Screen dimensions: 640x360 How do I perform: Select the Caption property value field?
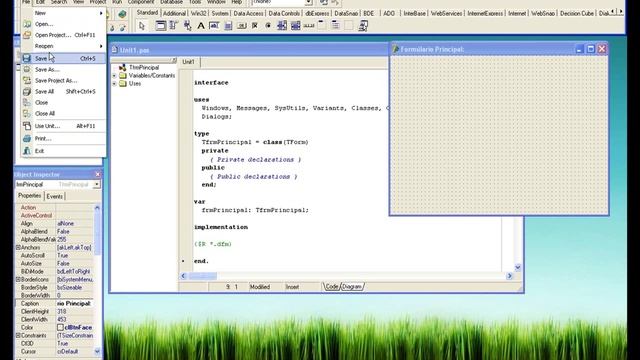coord(74,304)
